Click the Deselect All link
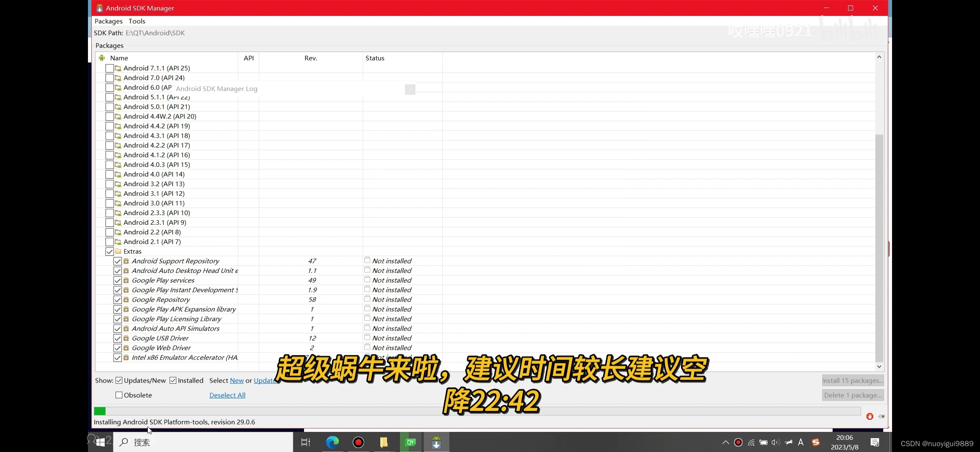This screenshot has height=452, width=980. 227,395
